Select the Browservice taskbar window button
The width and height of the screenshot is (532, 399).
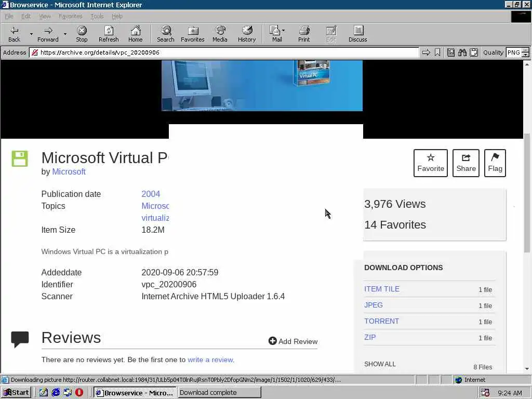tap(135, 393)
